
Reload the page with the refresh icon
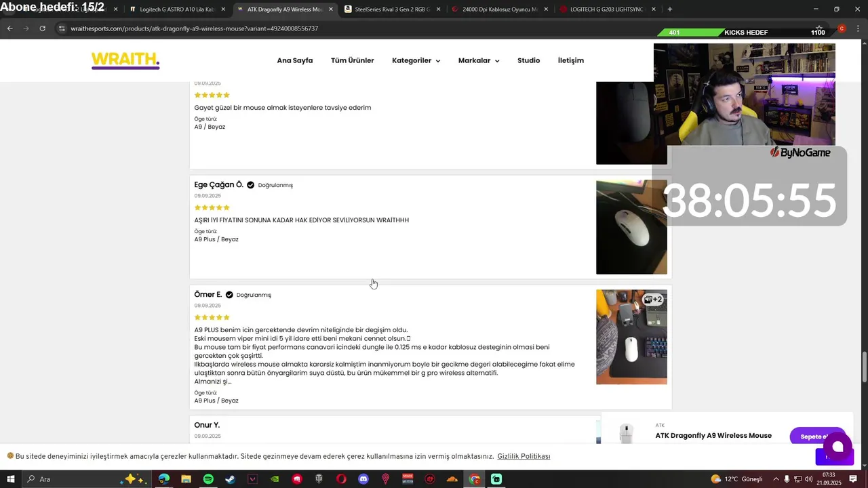tap(42, 28)
